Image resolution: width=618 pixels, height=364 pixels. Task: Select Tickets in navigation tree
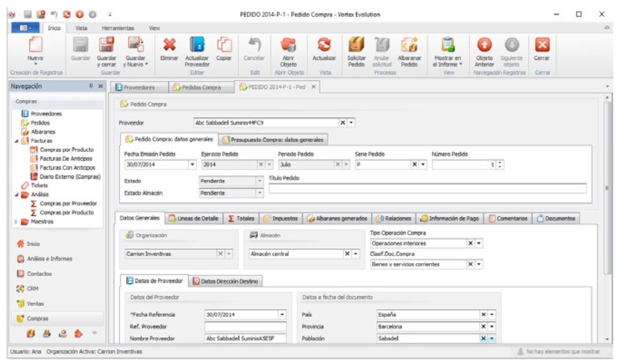[x=39, y=186]
